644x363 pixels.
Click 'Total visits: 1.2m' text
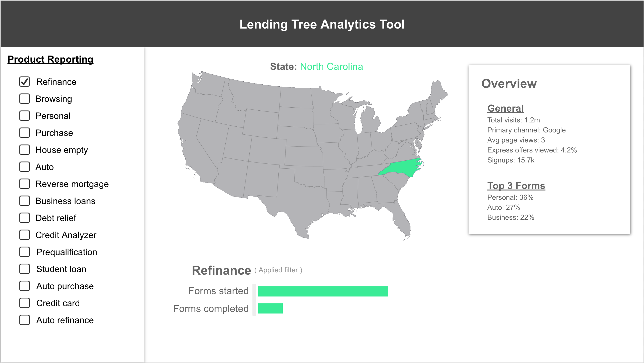[513, 120]
